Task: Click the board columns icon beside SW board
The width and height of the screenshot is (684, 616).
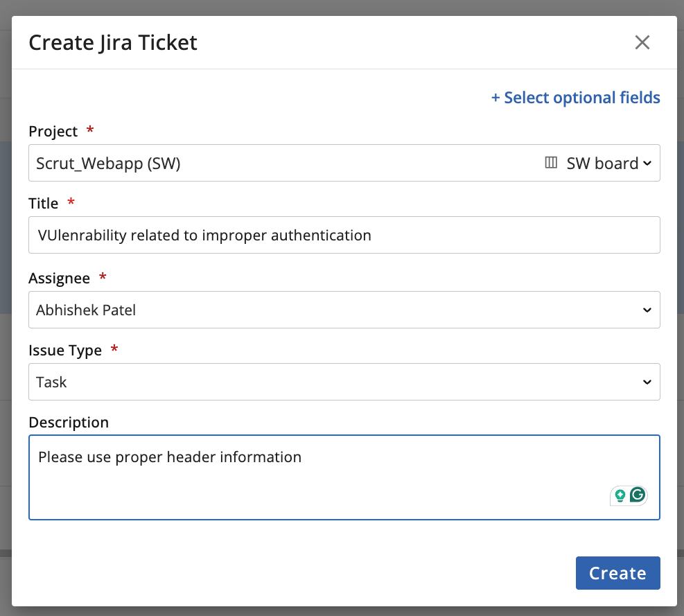Action: point(551,163)
